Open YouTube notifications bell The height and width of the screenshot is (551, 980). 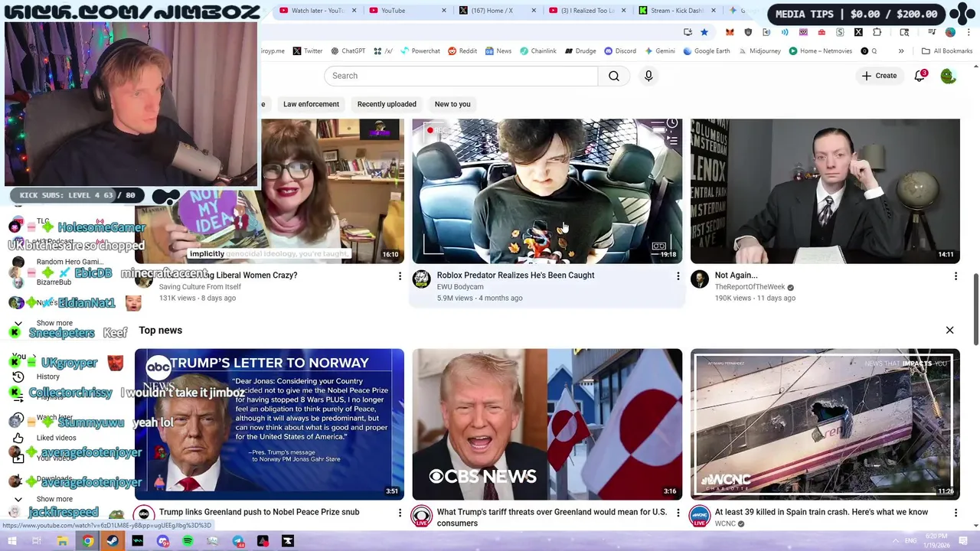coord(920,76)
